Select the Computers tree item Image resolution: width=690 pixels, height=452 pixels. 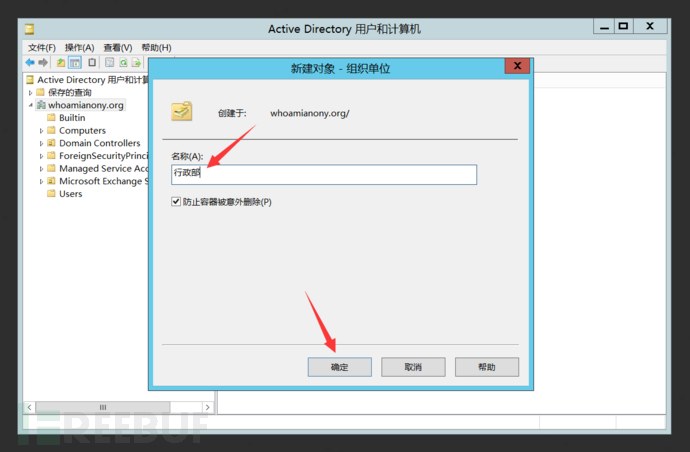pyautogui.click(x=82, y=130)
